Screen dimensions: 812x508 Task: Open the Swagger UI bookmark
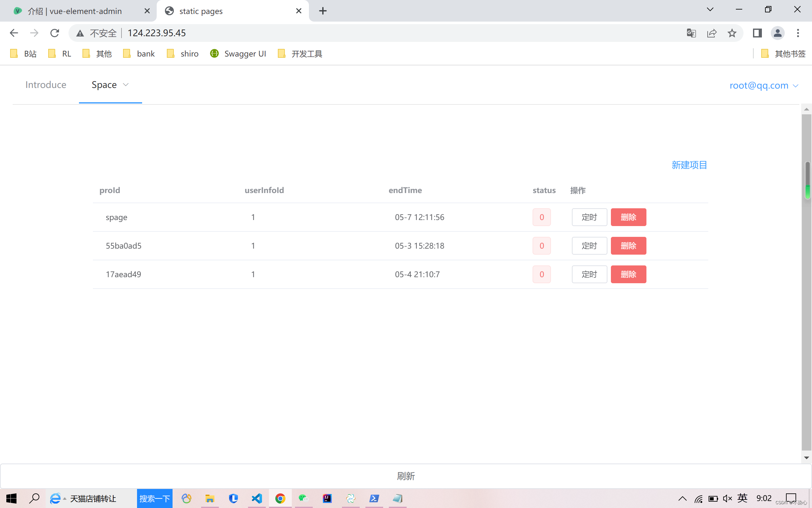[x=238, y=54]
